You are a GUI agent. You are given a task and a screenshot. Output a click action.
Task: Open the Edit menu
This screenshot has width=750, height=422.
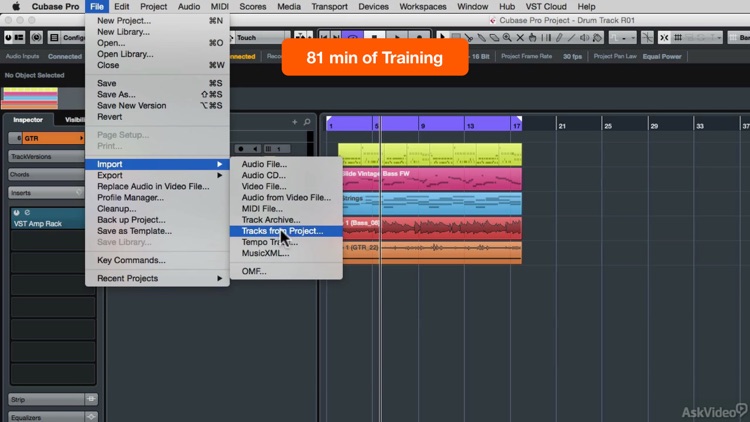tap(121, 6)
